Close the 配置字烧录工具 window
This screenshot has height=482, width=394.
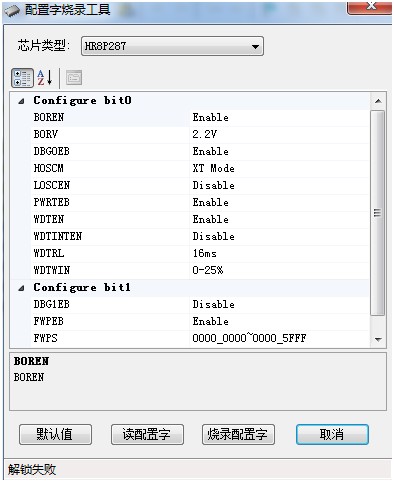[x=369, y=7]
